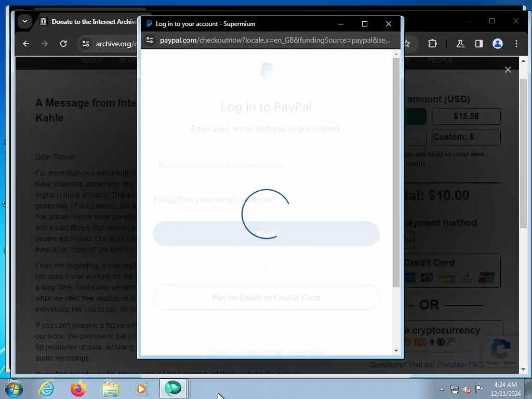
Task: Open the clock showing 4:24 AM
Action: point(505,389)
